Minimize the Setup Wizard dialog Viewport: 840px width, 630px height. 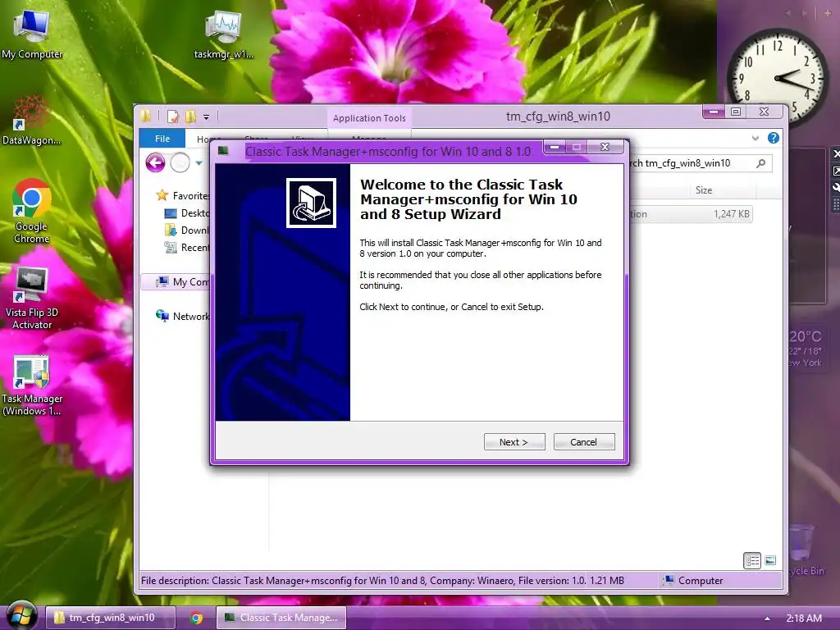(x=555, y=147)
